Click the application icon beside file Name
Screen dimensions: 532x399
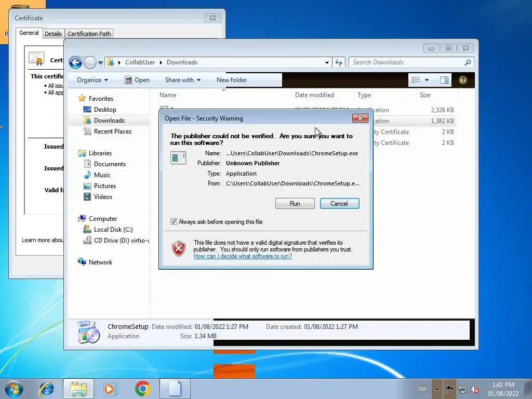pyautogui.click(x=178, y=158)
